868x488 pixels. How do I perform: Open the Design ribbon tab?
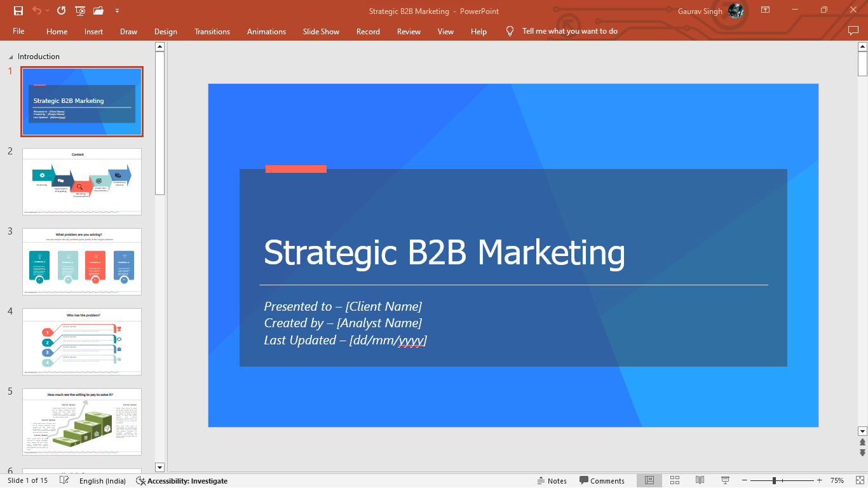point(166,31)
